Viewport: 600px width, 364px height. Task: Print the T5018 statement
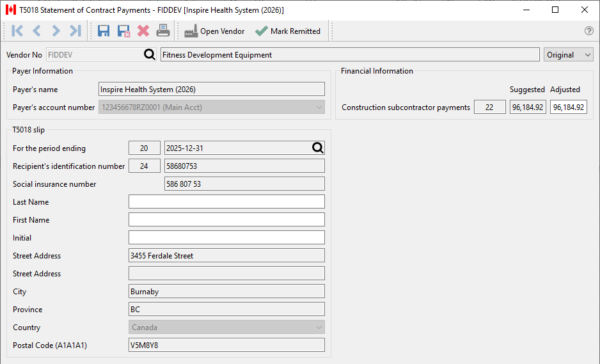[x=163, y=31]
